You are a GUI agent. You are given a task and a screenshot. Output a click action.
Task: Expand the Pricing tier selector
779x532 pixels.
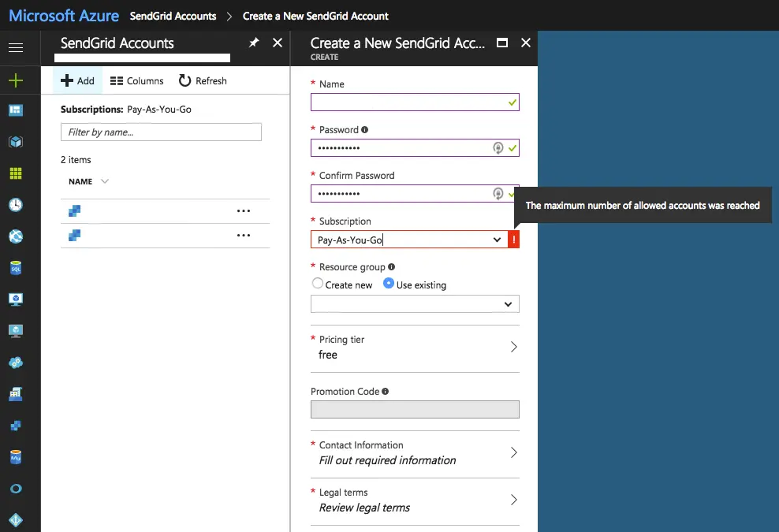(415, 348)
